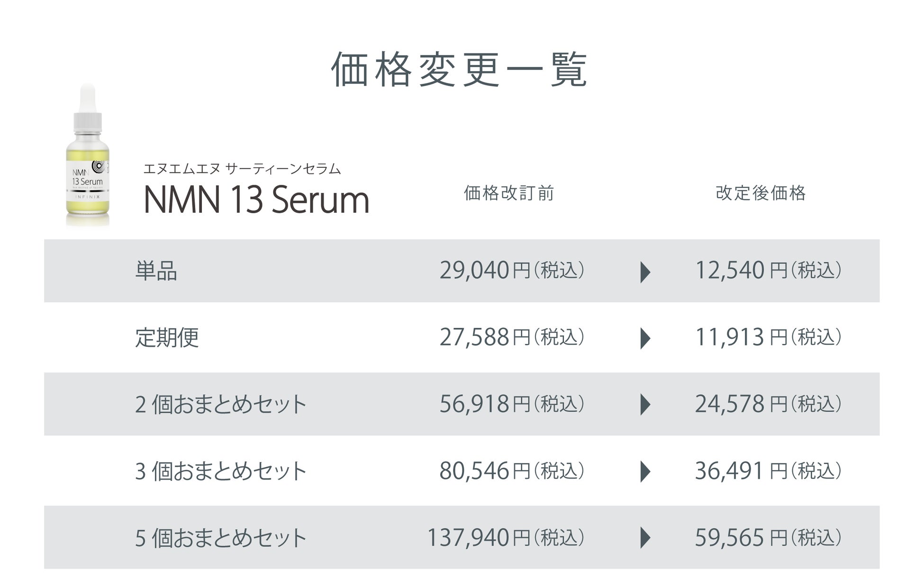Click the arrow in the 2個おまとめセット row
This screenshot has width=924, height=588.
click(x=644, y=405)
